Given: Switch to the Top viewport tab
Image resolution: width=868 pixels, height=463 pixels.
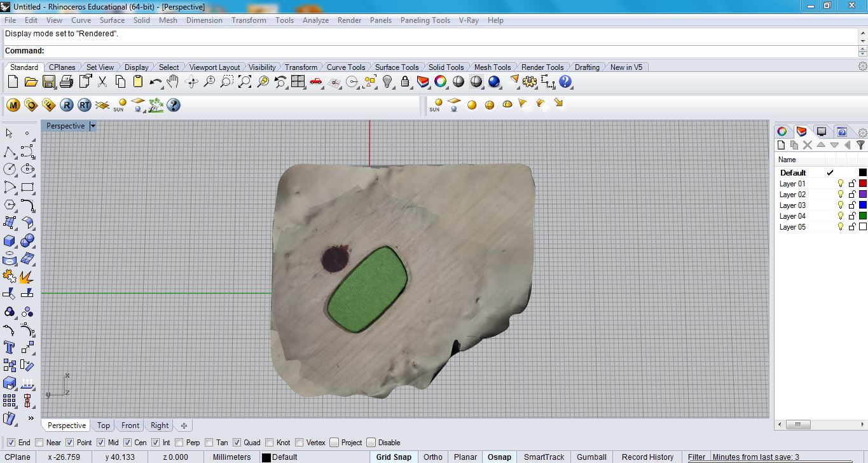Looking at the screenshot, I should point(104,425).
